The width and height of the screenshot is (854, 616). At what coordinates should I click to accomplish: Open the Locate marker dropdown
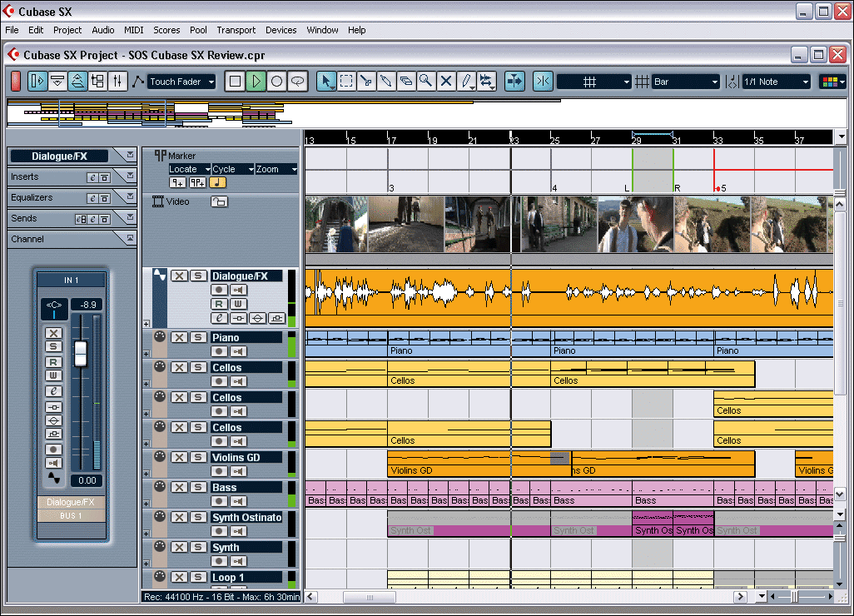coord(190,169)
